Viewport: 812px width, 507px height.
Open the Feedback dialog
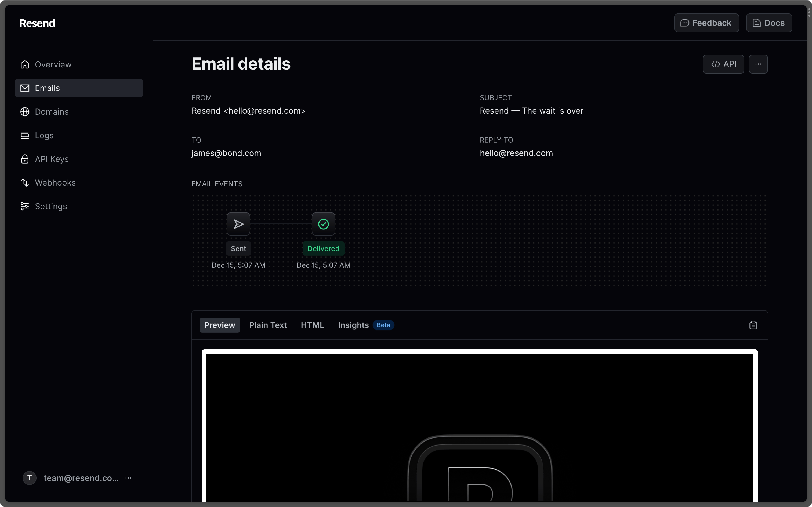click(x=706, y=23)
